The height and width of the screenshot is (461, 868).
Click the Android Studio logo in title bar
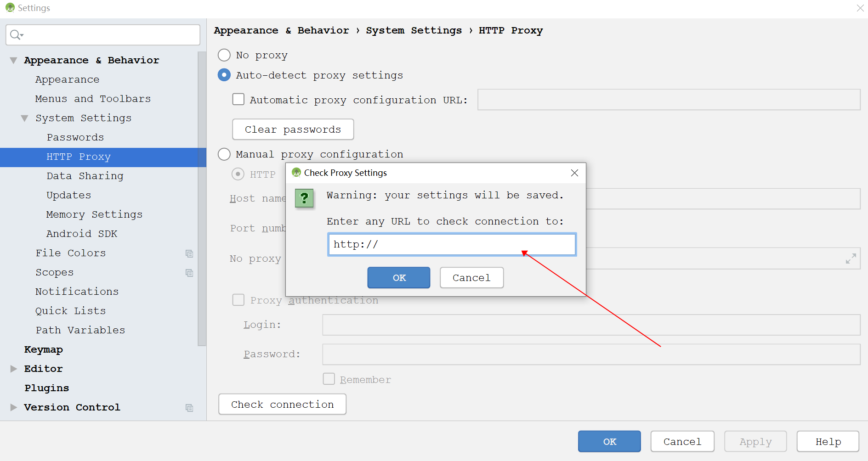(10, 7)
